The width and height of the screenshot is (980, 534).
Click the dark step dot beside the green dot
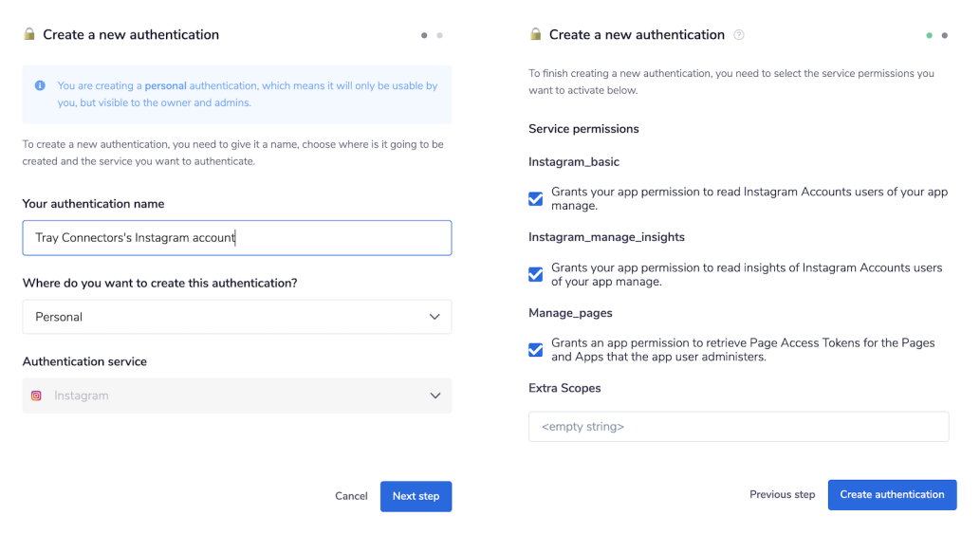pos(944,35)
